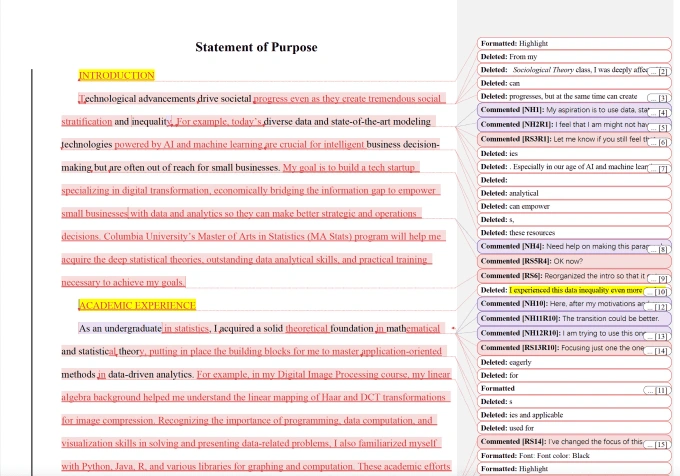Image resolution: width=680 pixels, height=476 pixels.
Task: Expand comment NH1 using its [4] button
Action: tap(659, 113)
